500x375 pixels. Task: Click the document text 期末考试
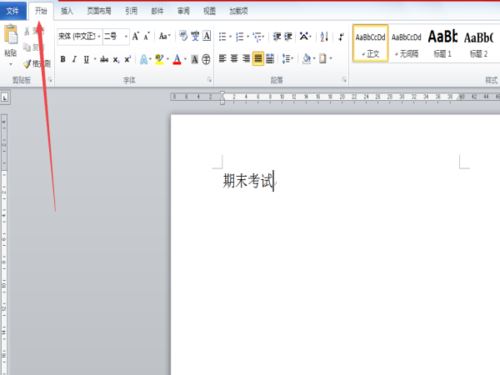point(248,181)
